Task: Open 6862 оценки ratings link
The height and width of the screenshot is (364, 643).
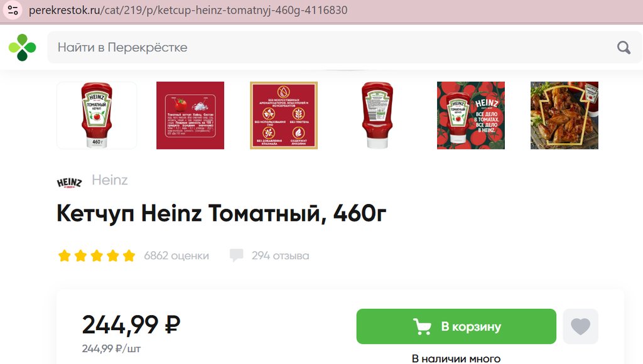Action: point(176,256)
